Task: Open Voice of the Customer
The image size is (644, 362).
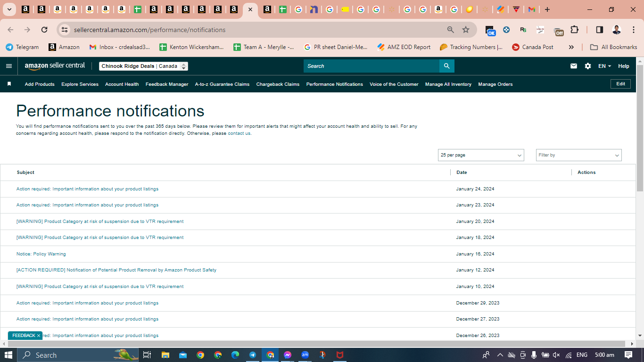Action: [x=394, y=84]
